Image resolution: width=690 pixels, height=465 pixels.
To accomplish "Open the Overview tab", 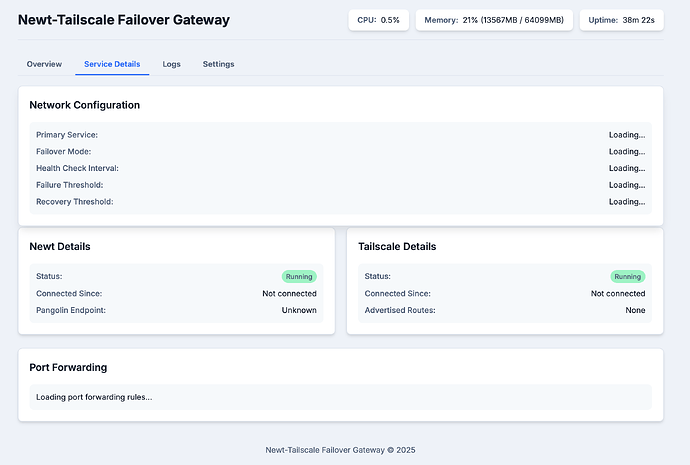I will [x=44, y=64].
